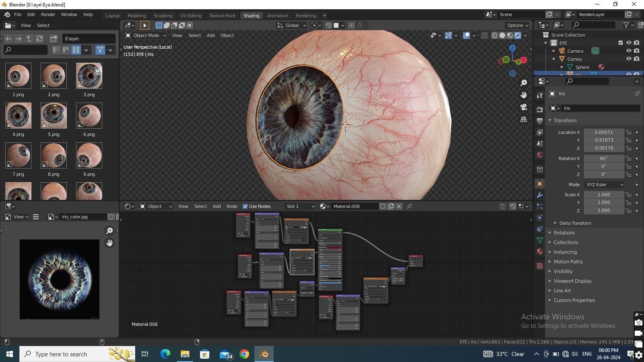
Task: Open the Modifiers wrench tab
Action: point(540,195)
